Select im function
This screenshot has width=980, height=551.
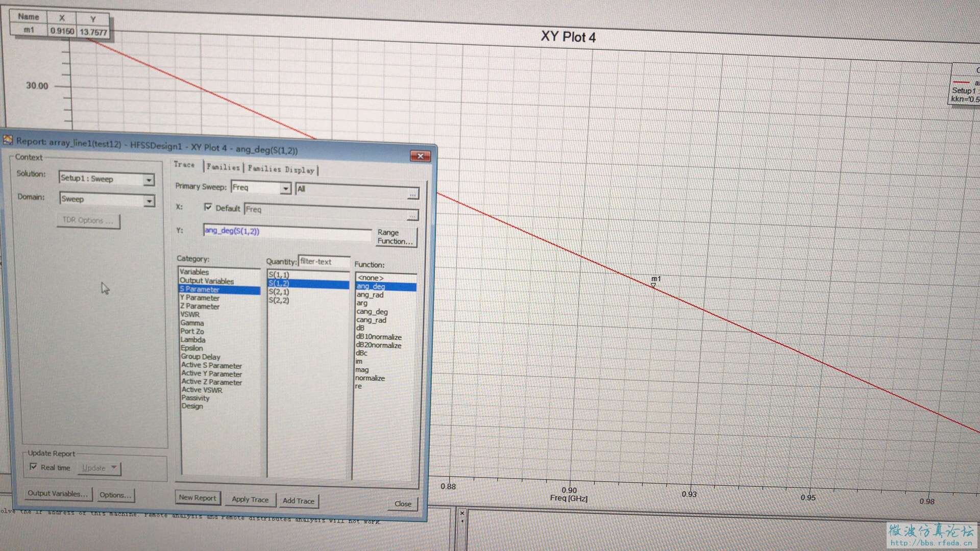coord(359,361)
